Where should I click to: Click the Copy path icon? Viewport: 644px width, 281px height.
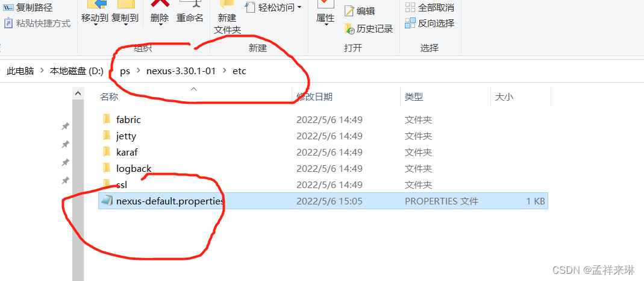coord(8,7)
